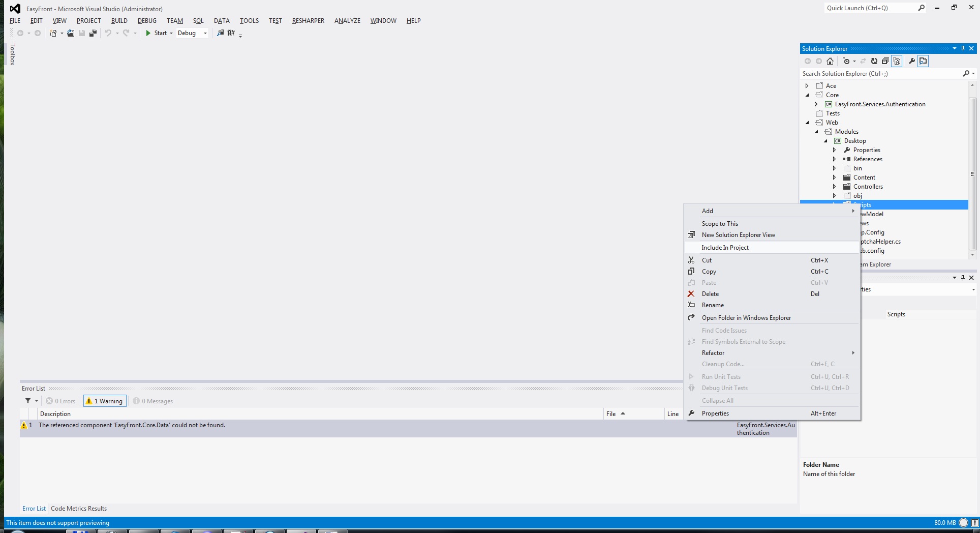Click the Undo toolbar icon
This screenshot has width=980, height=533.
tap(108, 33)
